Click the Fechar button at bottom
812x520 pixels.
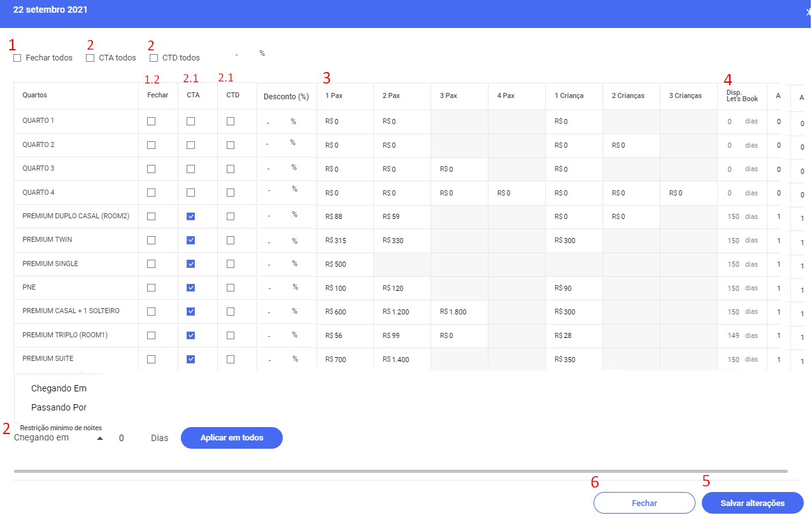(645, 503)
